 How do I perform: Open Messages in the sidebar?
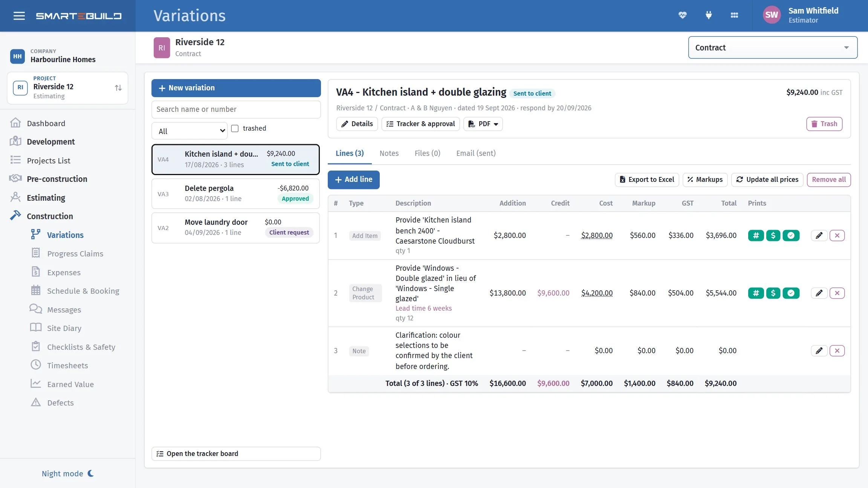tap(64, 310)
